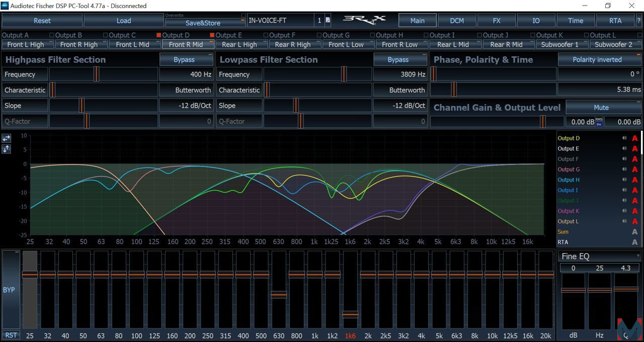
Task: Click the grey A icon on the RTA row
Action: [x=635, y=242]
